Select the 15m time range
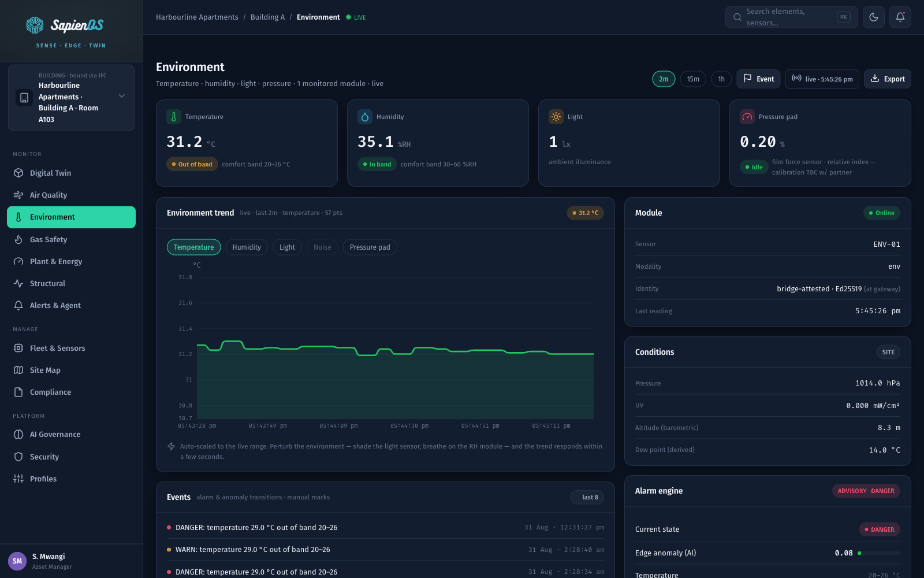 pos(693,79)
